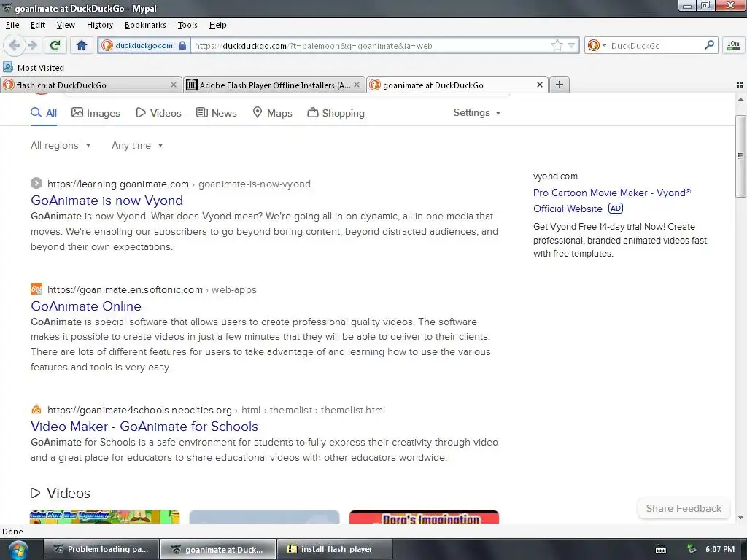Close the Adobe Flash Player Offline Installers tab
This screenshot has height=560, width=747.
tap(356, 85)
